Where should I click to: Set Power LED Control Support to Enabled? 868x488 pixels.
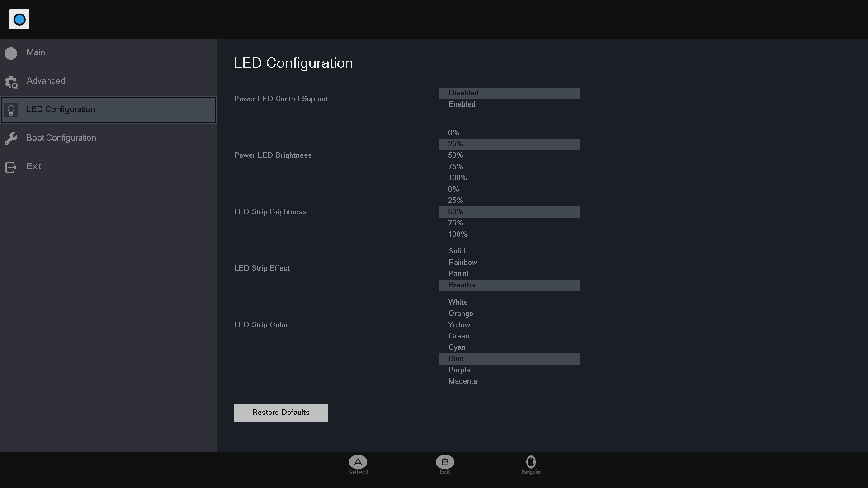pyautogui.click(x=509, y=104)
